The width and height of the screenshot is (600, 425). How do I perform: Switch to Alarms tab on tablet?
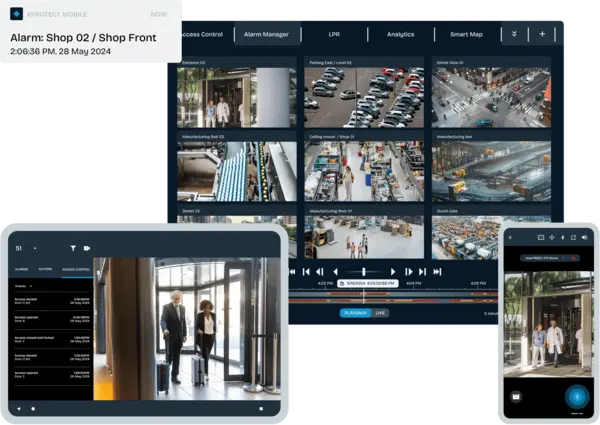21,269
